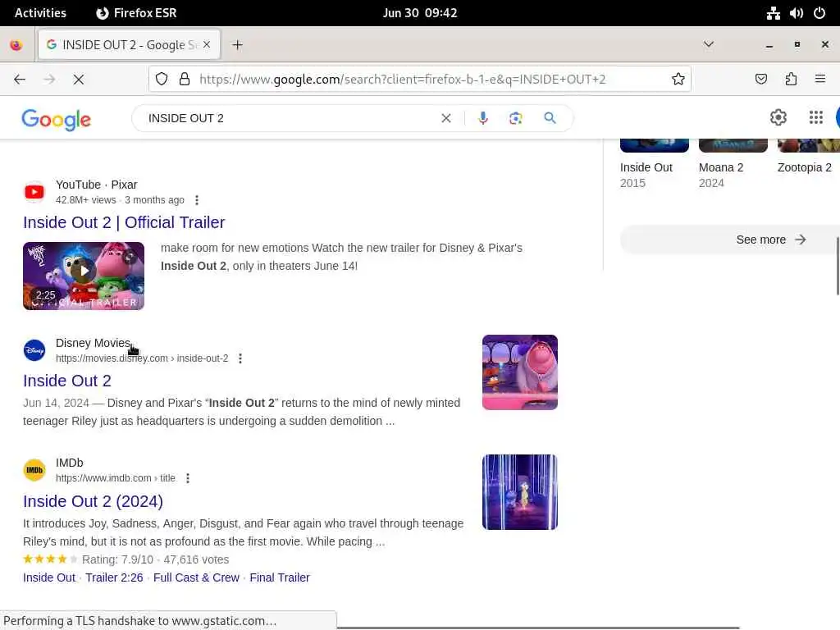Go back with the browser back arrow
This screenshot has height=630, width=840.
pos(20,80)
